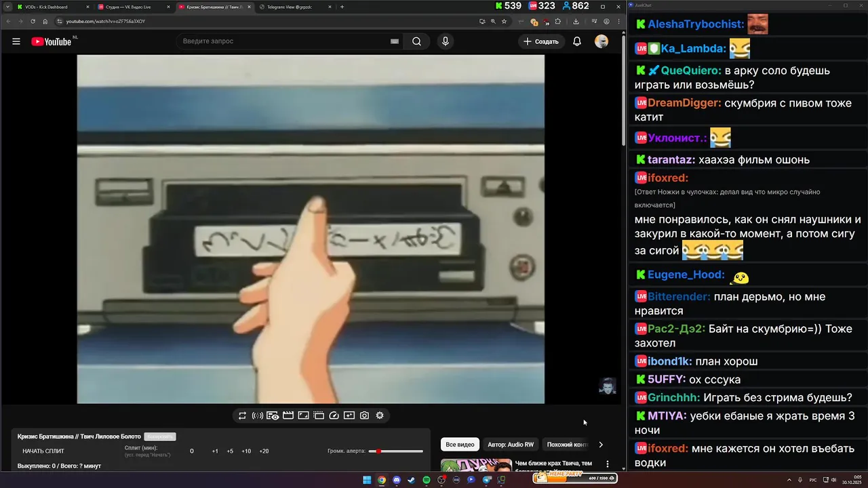Open the on-screen keyboard icon in the search box
868x488 pixels.
[395, 41]
